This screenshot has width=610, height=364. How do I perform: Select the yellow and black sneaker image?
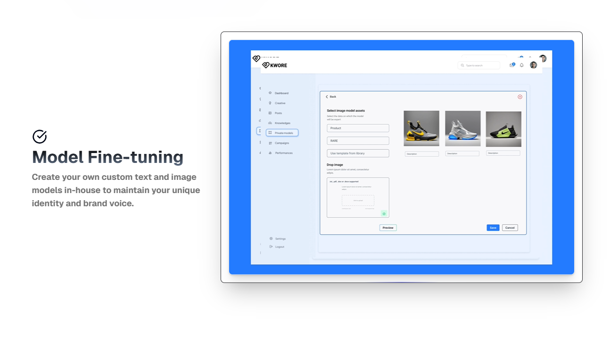click(x=421, y=129)
